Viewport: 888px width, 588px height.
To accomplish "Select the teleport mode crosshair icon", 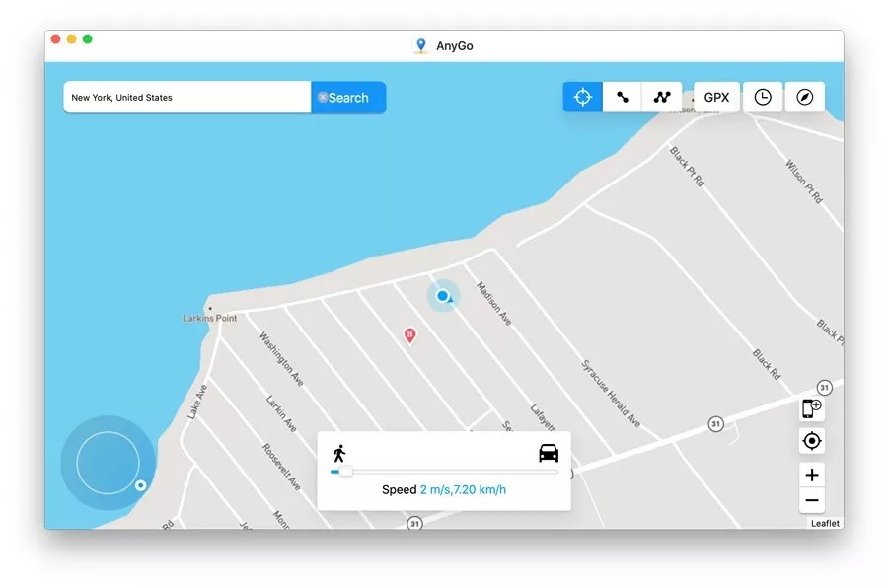I will click(x=582, y=97).
